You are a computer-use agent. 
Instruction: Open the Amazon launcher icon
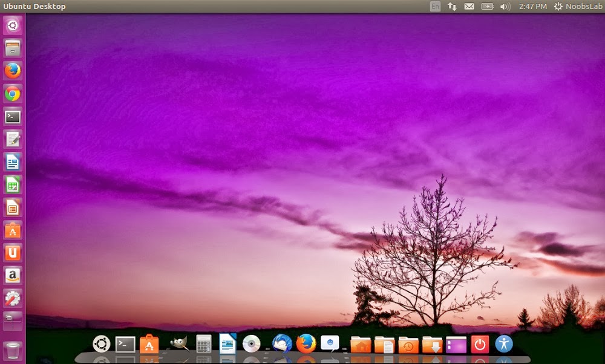click(x=13, y=276)
